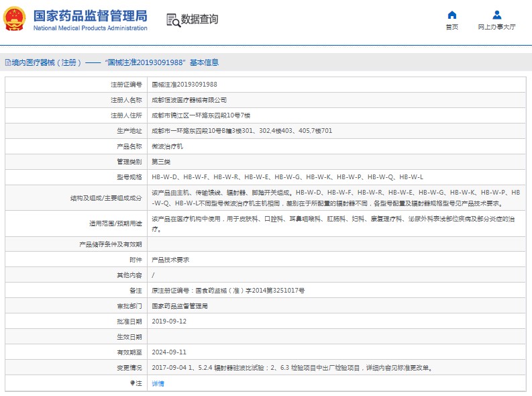Click the 基本信息 heading text
Image resolution: width=532 pixels, height=396 pixels.
point(204,62)
